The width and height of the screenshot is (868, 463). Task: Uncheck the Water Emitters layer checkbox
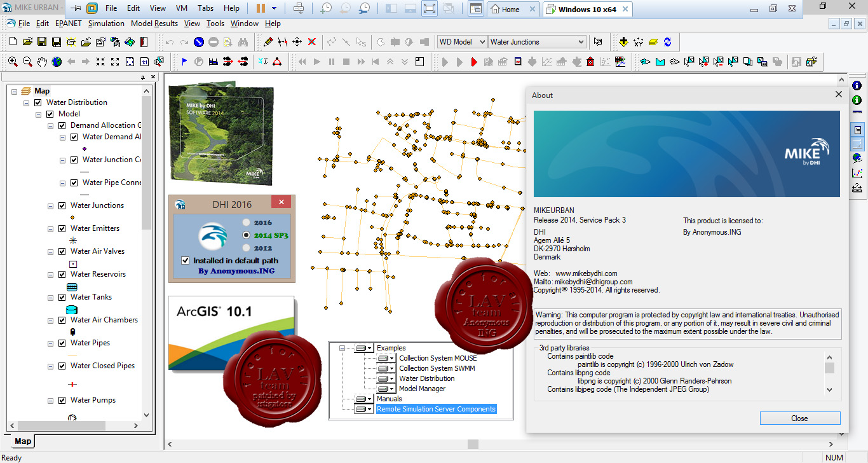(x=62, y=228)
